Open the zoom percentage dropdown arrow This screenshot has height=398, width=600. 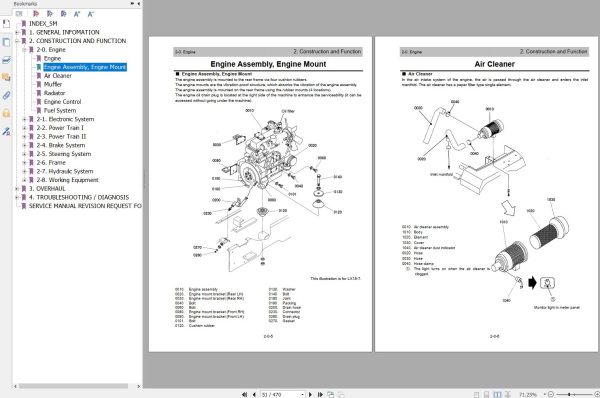[545, 394]
